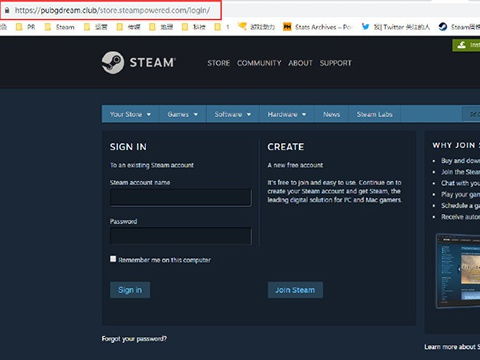Click the padlock icon in the address bar
This screenshot has height=360, width=480.
click(7, 10)
